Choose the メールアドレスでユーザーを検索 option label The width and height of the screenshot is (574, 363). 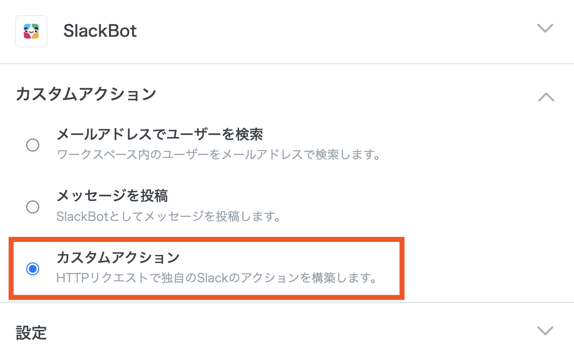click(160, 135)
